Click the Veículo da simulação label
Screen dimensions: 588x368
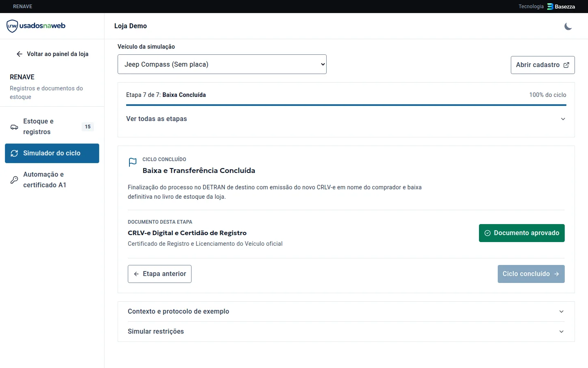tap(146, 47)
